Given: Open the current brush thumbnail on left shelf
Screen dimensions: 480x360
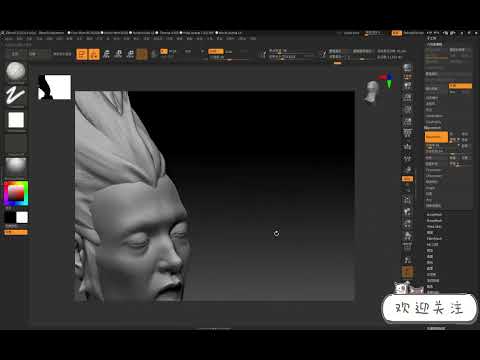Looking at the screenshot, I should pos(16,71).
